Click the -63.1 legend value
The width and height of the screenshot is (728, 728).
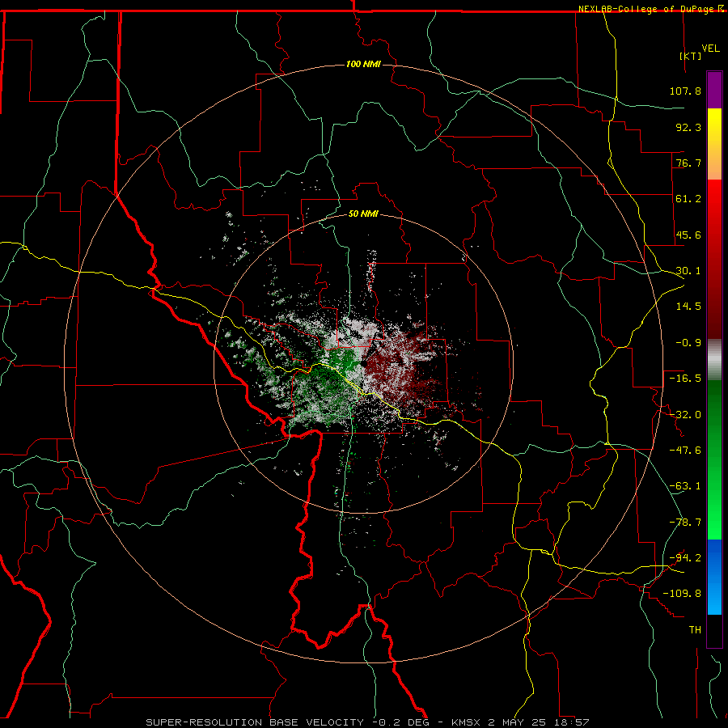685,486
